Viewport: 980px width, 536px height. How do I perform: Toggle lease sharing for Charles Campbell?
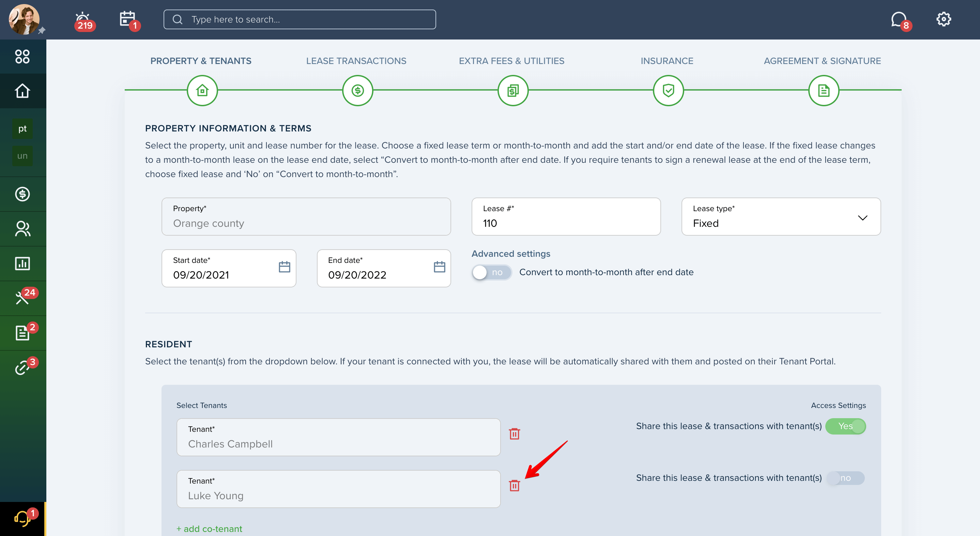click(845, 426)
